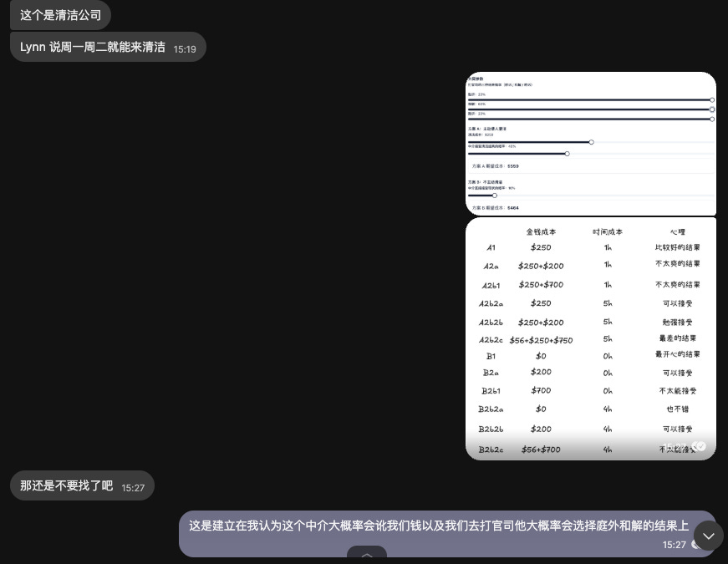728x564 pixels.
Task: Click '也不错' in the B2b2a row
Action: [x=677, y=409]
